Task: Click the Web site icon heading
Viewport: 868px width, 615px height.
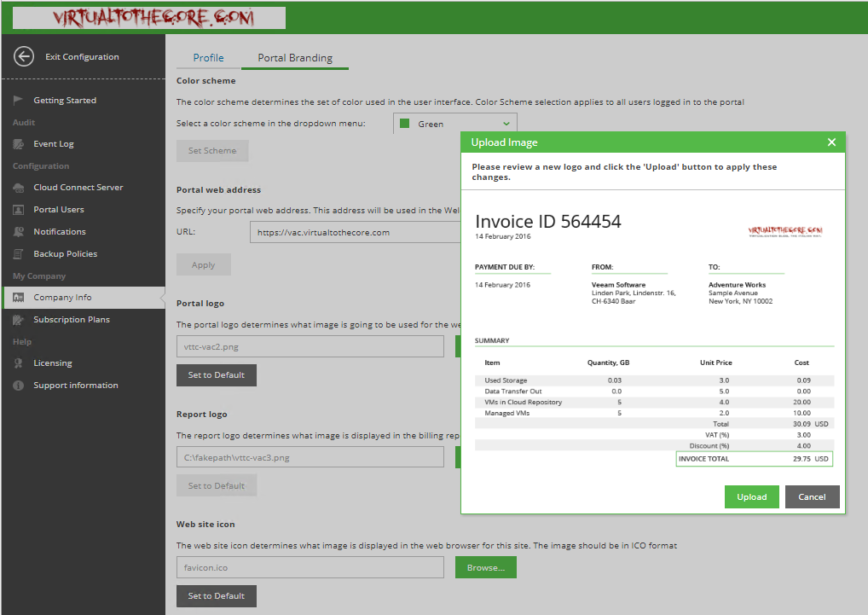Action: [205, 525]
